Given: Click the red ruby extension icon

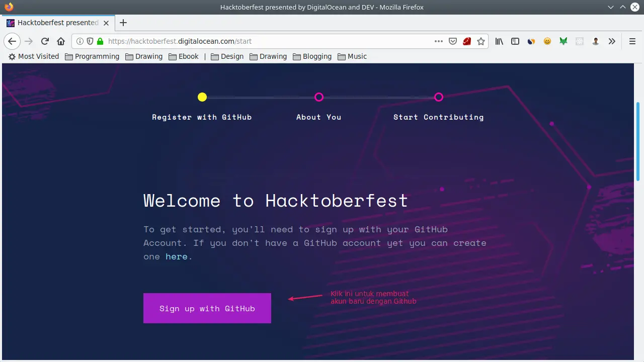Looking at the screenshot, I should [467, 41].
